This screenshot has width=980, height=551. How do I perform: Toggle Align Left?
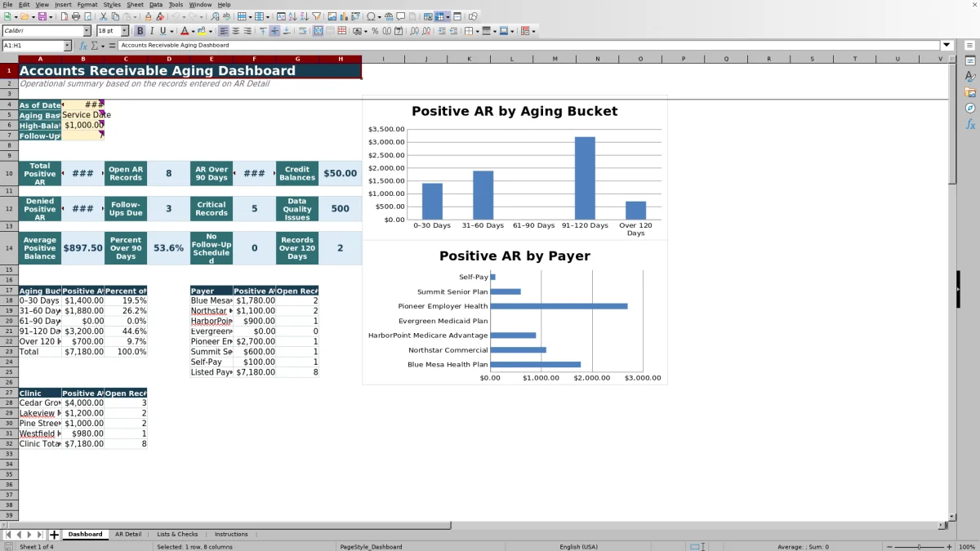[x=223, y=31]
